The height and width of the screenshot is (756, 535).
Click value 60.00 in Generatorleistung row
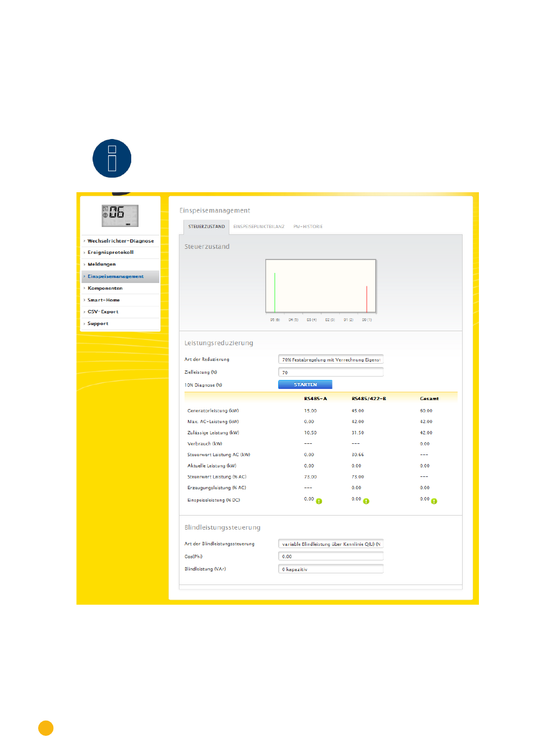(426, 411)
